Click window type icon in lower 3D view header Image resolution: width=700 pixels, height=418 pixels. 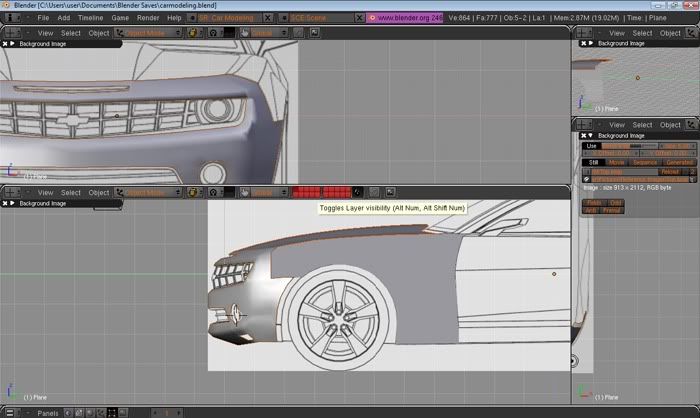coord(12,192)
